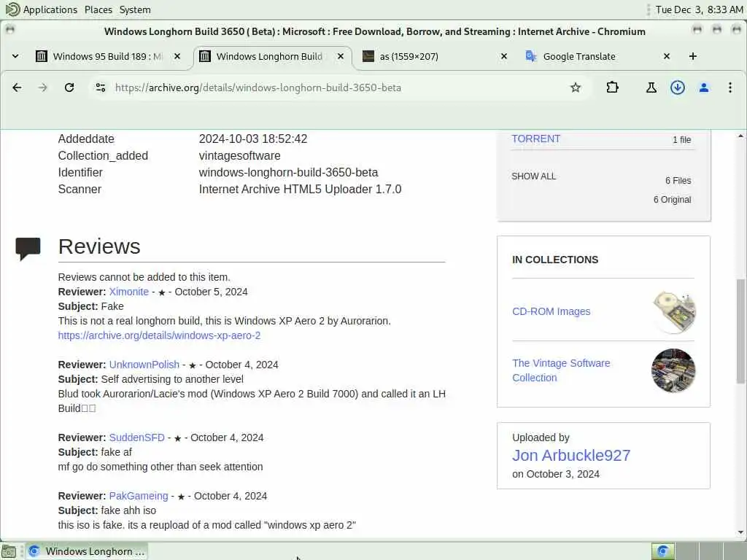Open site information icon in address bar

101,87
